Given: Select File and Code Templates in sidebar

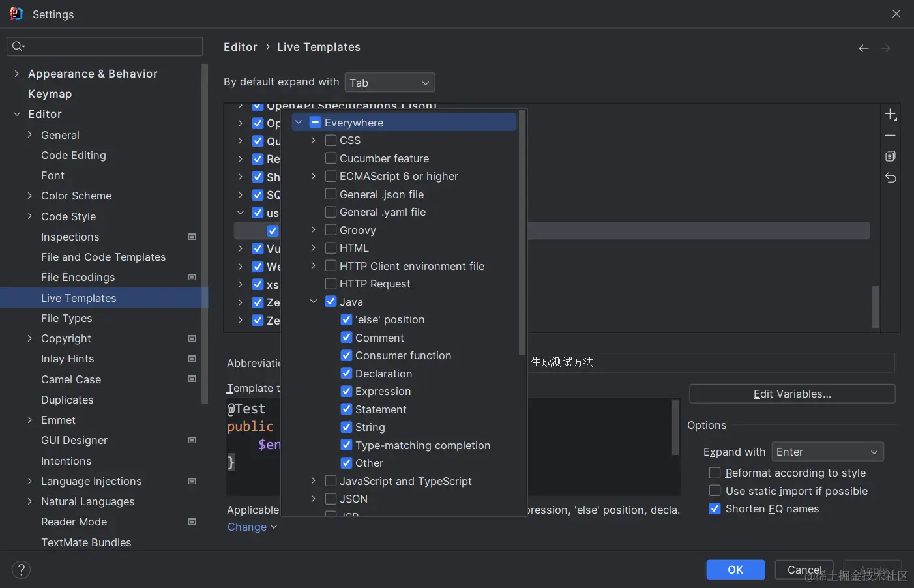Looking at the screenshot, I should pos(103,257).
